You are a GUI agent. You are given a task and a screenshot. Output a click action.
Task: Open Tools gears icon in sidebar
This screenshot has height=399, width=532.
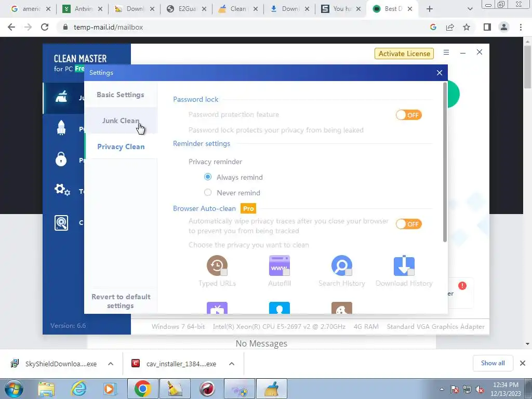(62, 190)
